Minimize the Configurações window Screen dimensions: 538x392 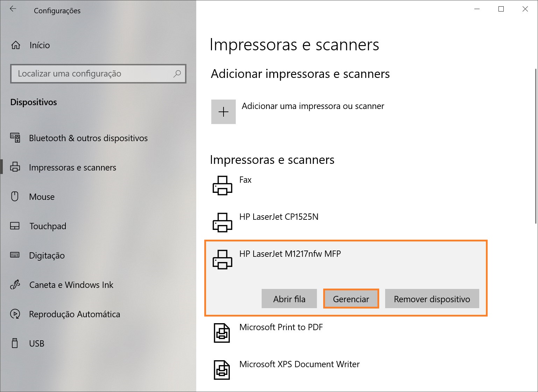tap(477, 9)
